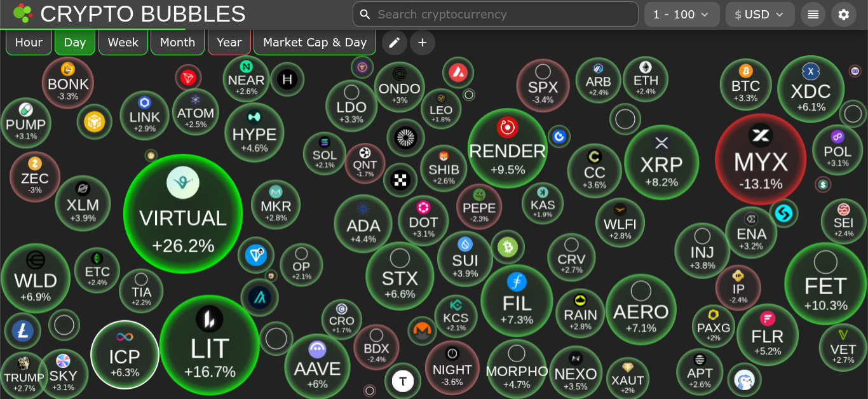Image resolution: width=868 pixels, height=399 pixels.
Task: Open the MORPHO bubble
Action: tap(517, 369)
